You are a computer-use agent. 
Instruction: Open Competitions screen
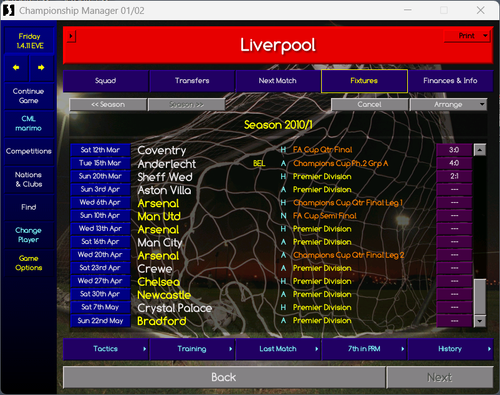pyautogui.click(x=29, y=151)
